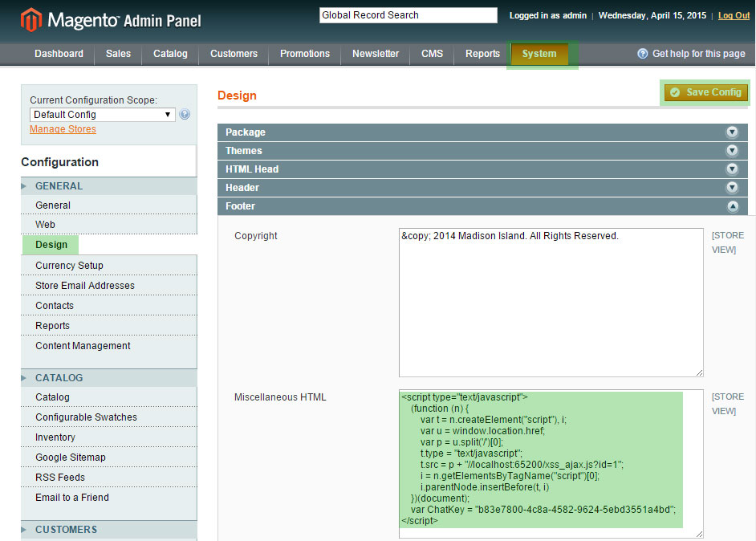Expand the Package section arrow

(732, 132)
